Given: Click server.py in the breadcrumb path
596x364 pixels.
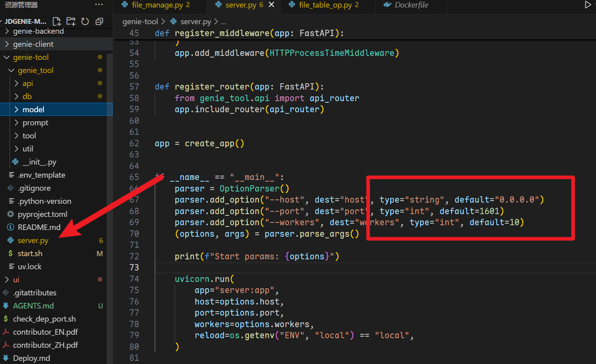Looking at the screenshot, I should 195,21.
